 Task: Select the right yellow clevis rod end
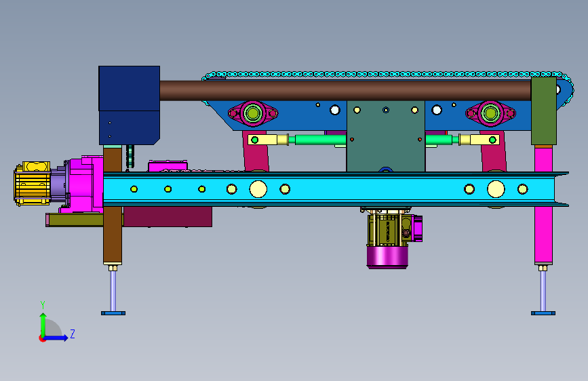coord(480,140)
